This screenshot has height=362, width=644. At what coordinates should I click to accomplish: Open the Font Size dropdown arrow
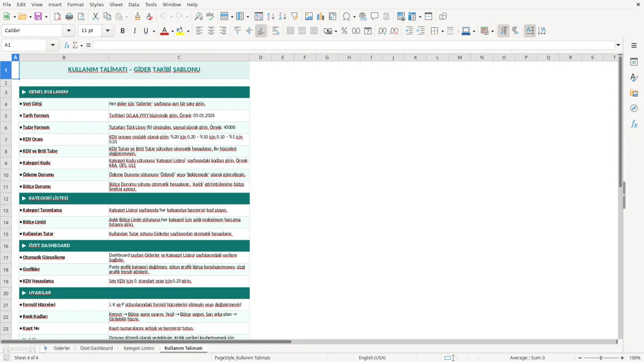108,31
